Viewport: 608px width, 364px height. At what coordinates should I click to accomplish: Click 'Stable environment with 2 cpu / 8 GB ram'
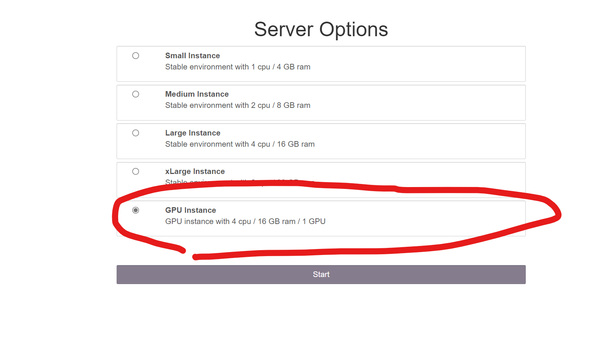click(x=238, y=105)
